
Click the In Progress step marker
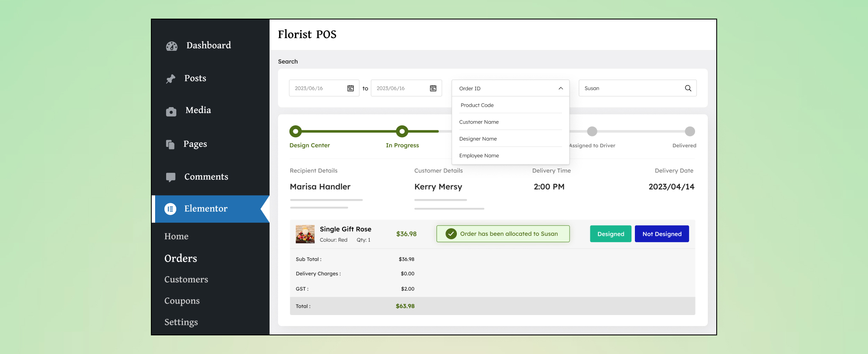[x=402, y=131]
